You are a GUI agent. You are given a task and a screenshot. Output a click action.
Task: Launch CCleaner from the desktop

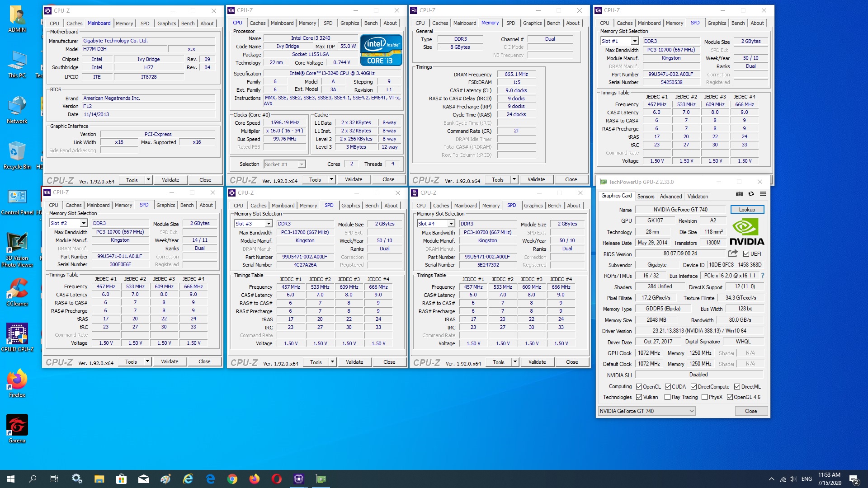[17, 293]
